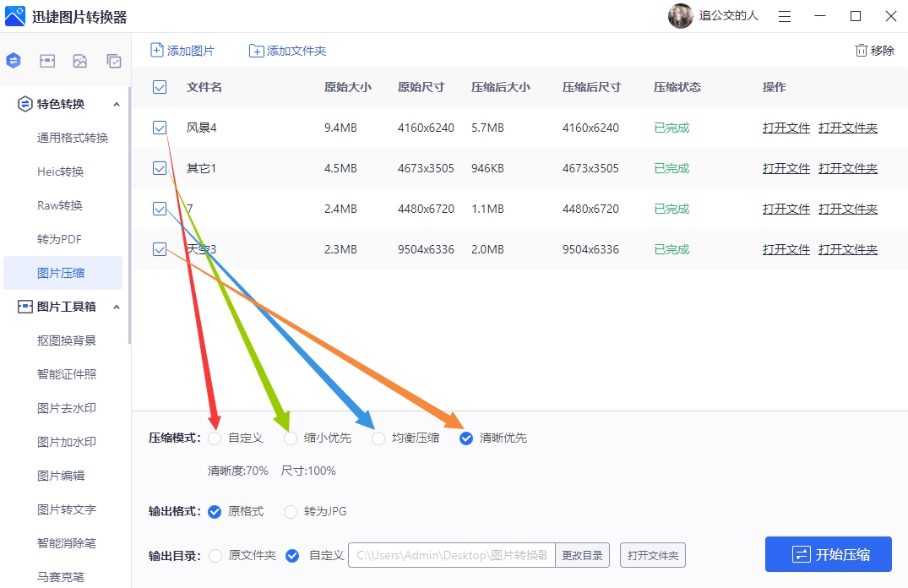The image size is (908, 588).
Task: Select the 缩小优先 compression mode
Action: coord(290,438)
